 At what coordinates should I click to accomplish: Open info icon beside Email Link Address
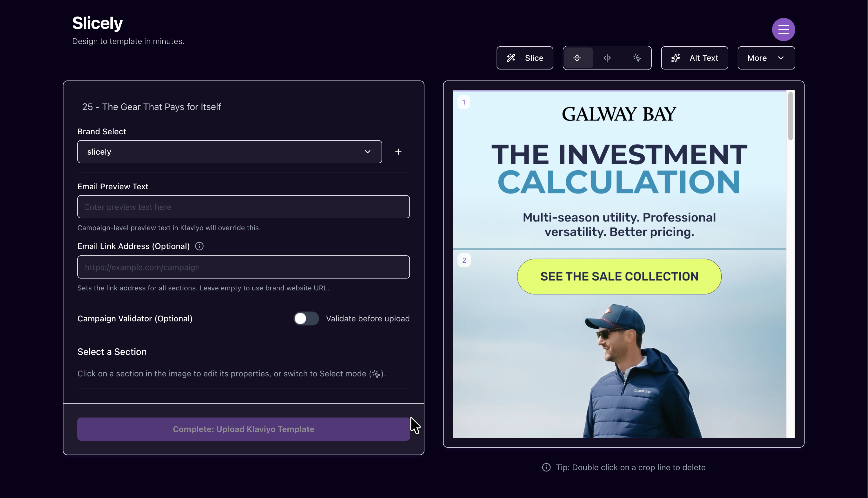pyautogui.click(x=199, y=246)
